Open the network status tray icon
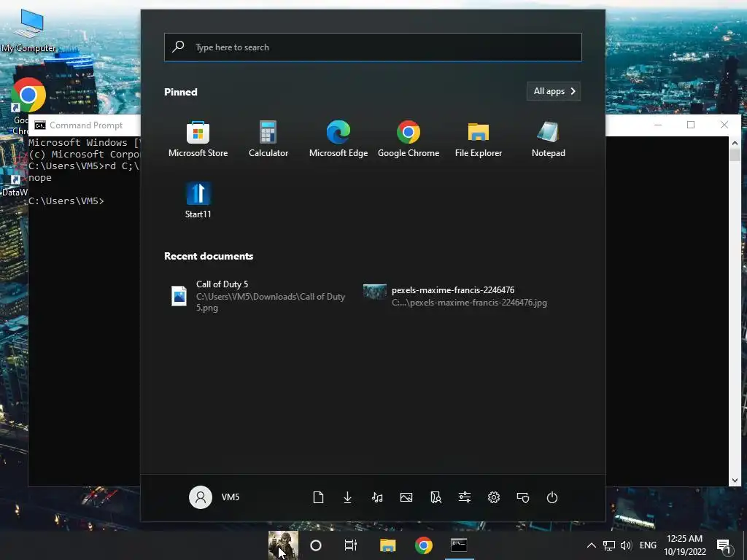 609,545
